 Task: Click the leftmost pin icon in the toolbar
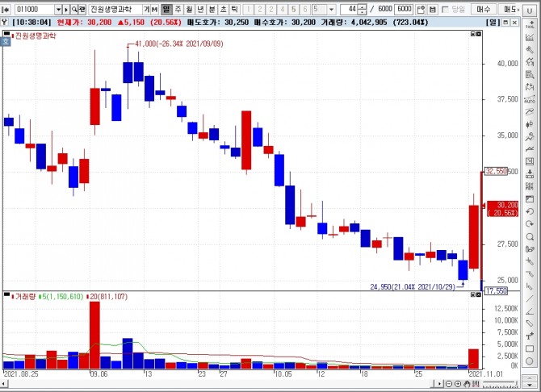(x=5, y=10)
